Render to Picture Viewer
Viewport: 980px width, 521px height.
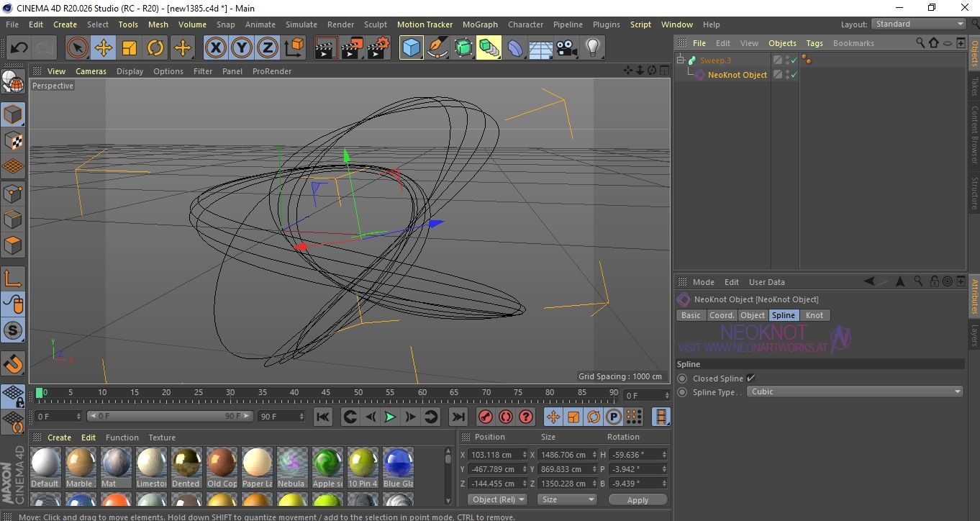click(x=352, y=48)
